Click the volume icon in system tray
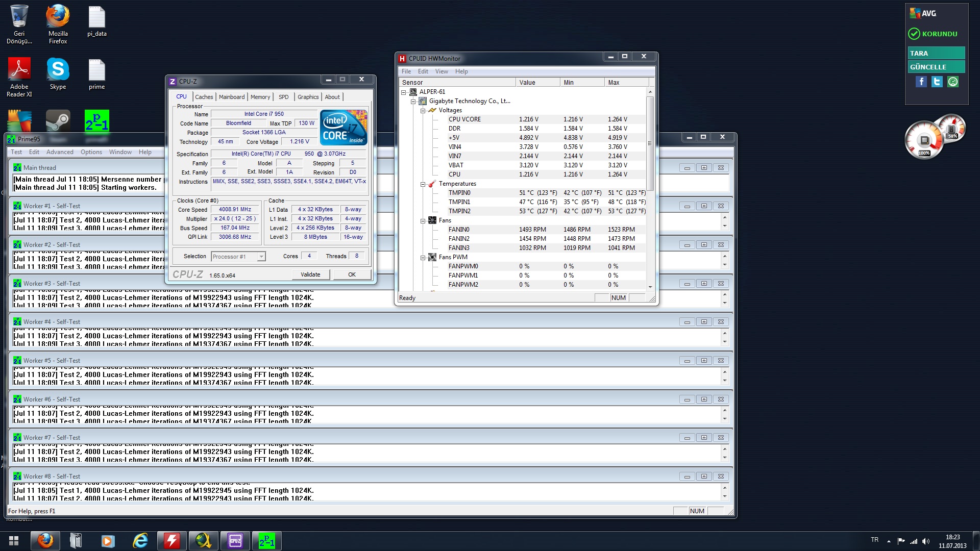 [926, 541]
